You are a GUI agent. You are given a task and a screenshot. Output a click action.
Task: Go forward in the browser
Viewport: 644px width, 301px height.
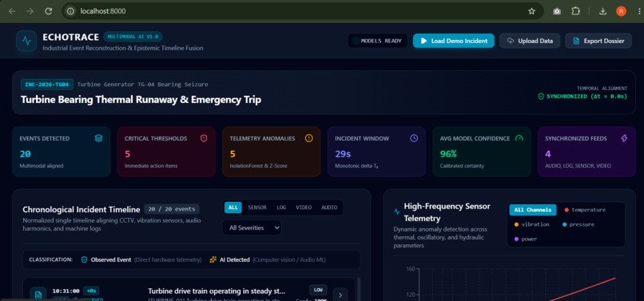(x=30, y=11)
